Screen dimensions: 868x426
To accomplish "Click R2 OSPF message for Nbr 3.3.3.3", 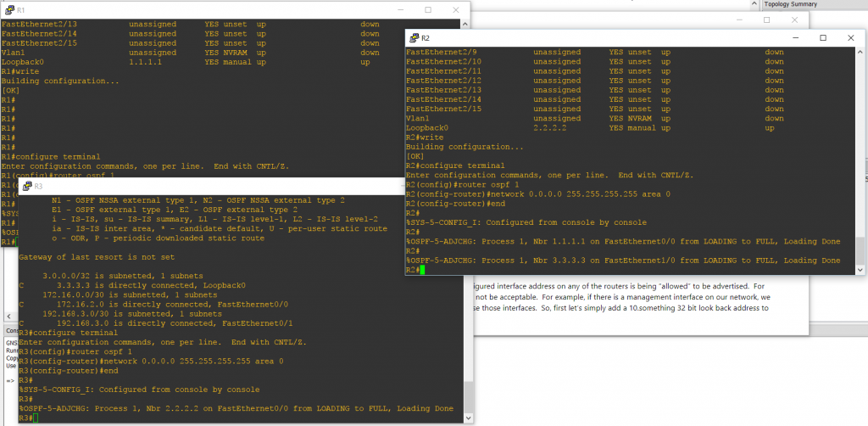I will (623, 261).
